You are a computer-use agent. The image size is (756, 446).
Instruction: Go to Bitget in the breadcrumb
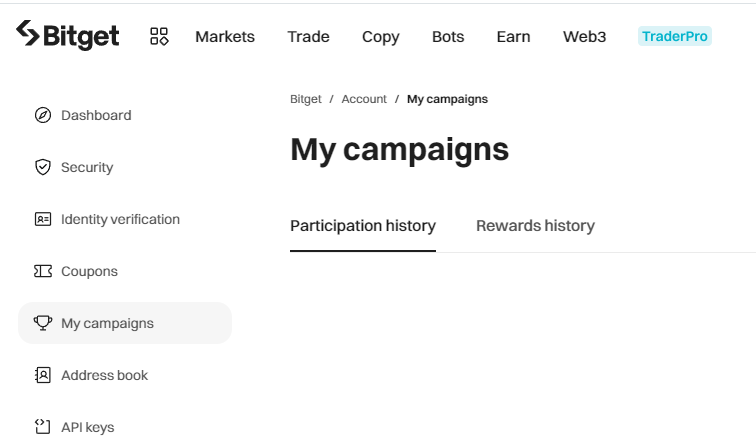306,99
